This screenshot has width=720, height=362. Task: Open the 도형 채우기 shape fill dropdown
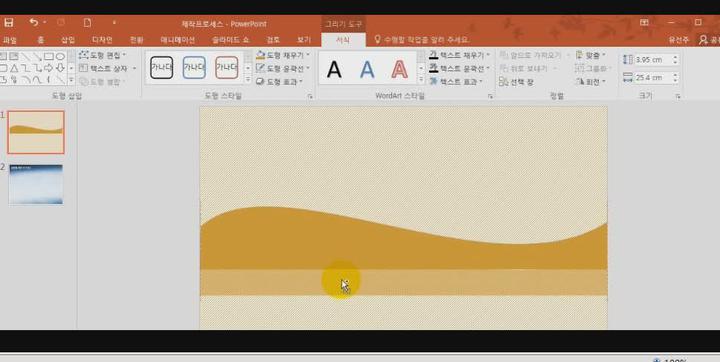coord(282,55)
